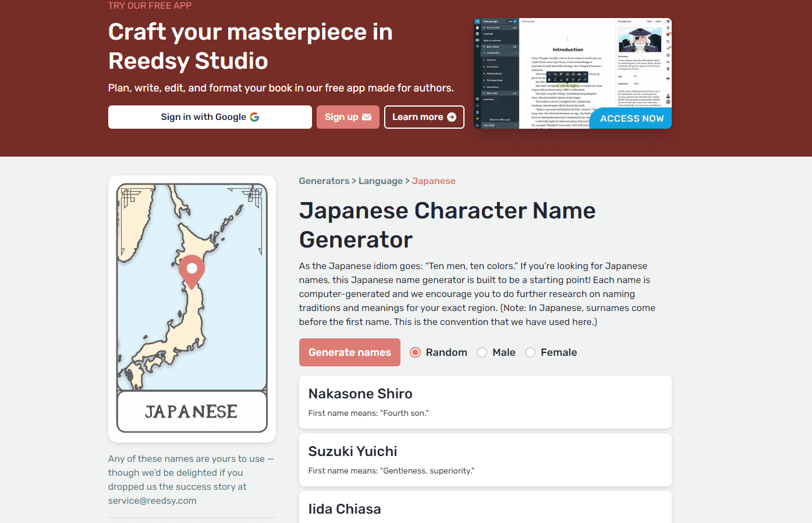Screen dimensions: 812x523
Task: Click the Japanese breadcrumb item
Action: tap(434, 181)
